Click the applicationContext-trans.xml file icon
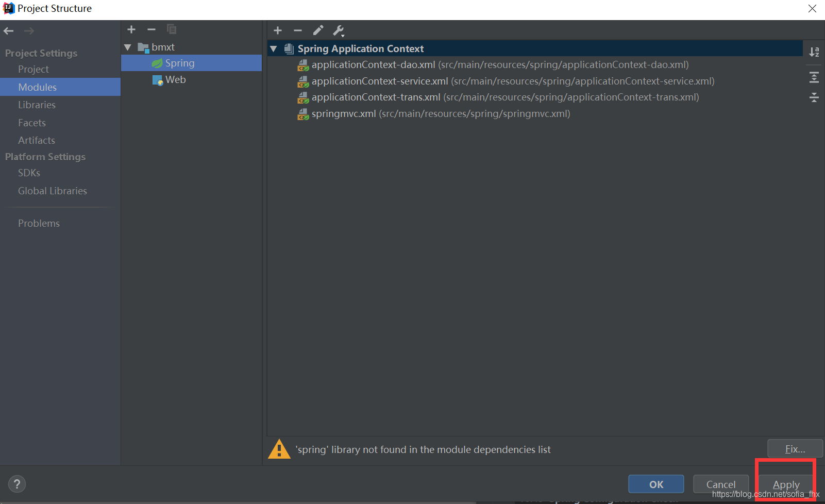Viewport: 825px width, 504px height. [x=303, y=97]
